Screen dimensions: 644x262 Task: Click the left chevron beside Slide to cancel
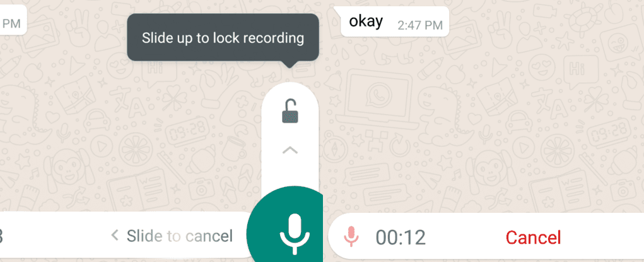(115, 236)
